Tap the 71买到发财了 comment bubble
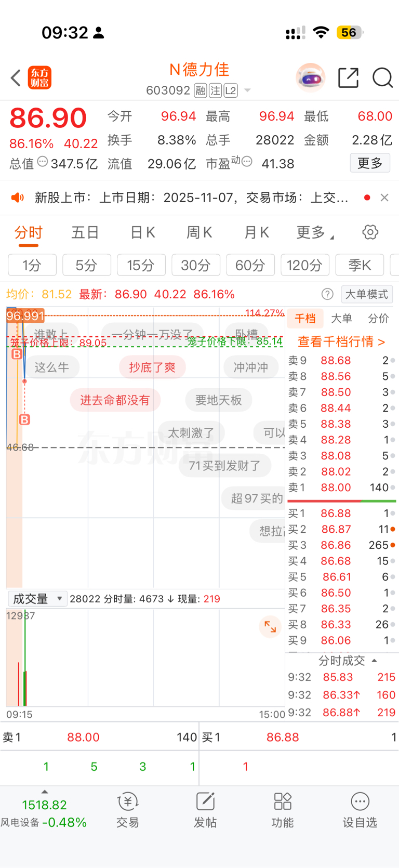Screen dimensions: 399x868 pos(225,465)
